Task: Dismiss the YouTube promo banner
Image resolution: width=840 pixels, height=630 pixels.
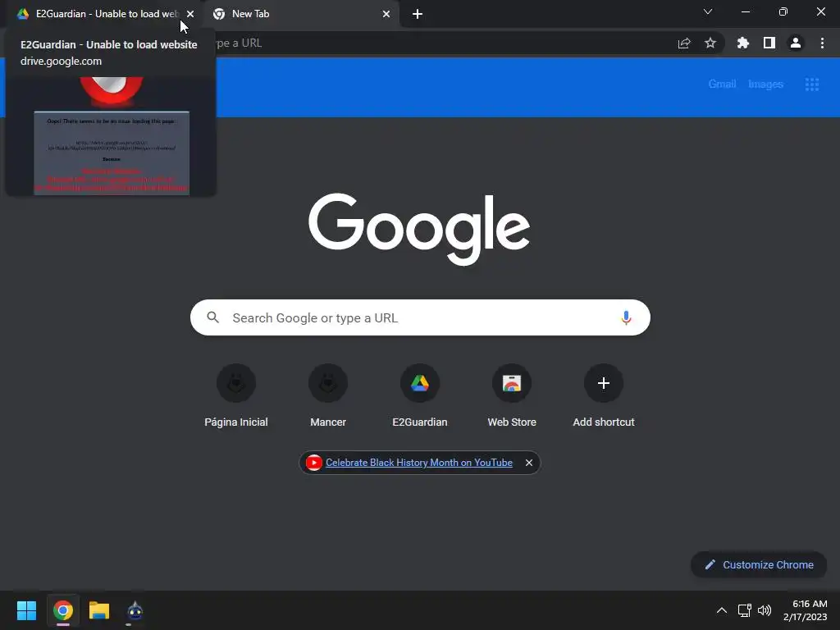Action: [x=529, y=463]
